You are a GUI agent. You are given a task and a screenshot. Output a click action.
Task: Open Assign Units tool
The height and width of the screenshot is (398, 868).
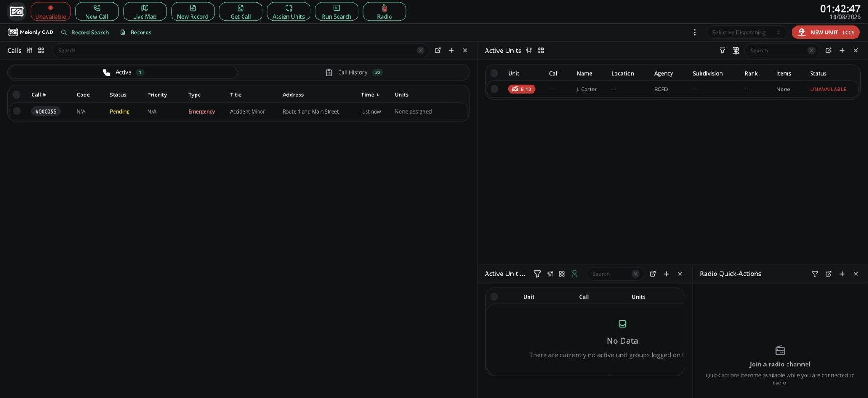tap(289, 11)
